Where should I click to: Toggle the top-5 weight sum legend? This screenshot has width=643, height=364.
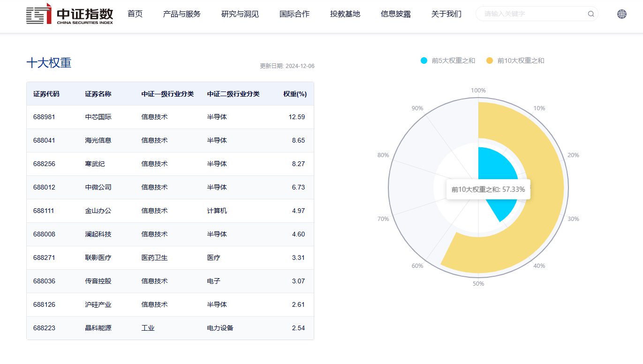click(x=448, y=61)
